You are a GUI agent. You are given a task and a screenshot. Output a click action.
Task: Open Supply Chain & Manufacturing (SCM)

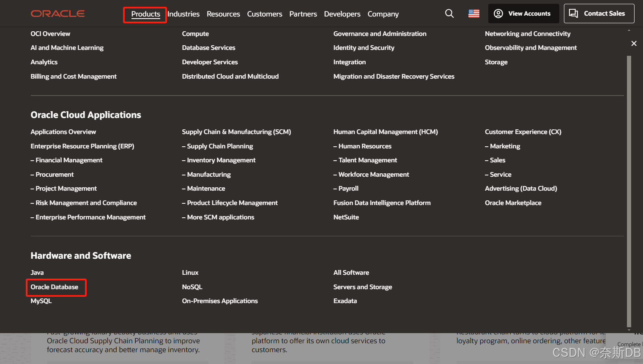pos(236,132)
